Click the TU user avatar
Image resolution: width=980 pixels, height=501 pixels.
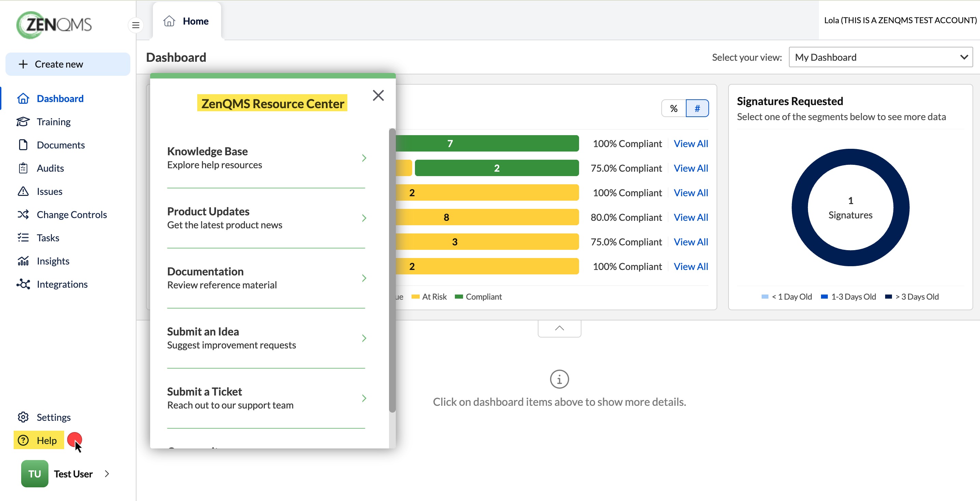(34, 474)
